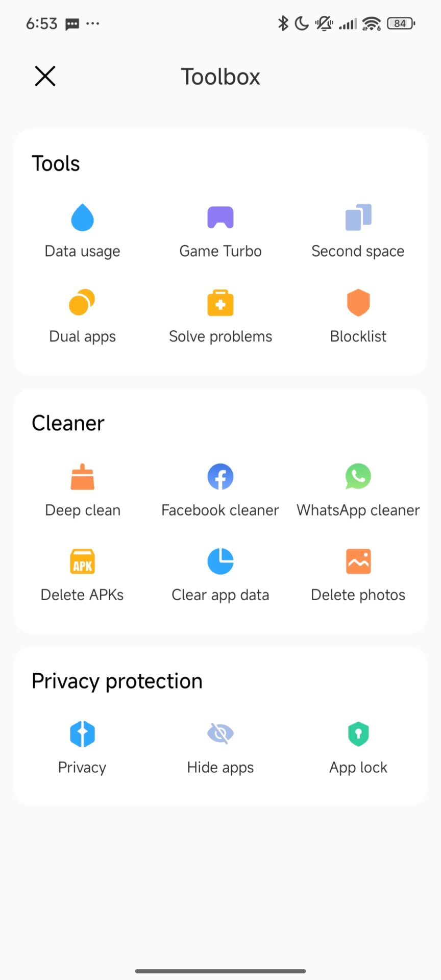Image resolution: width=441 pixels, height=980 pixels.
Task: Start Deep clean
Action: point(82,477)
